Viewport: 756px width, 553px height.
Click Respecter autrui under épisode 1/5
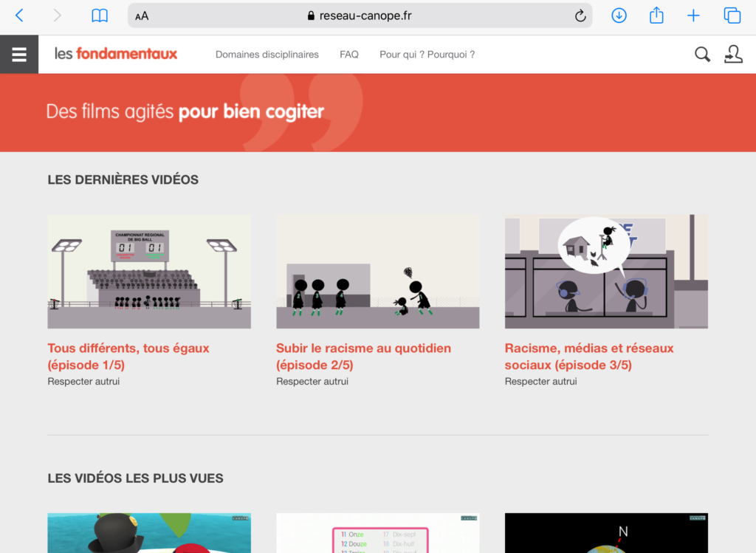click(83, 382)
